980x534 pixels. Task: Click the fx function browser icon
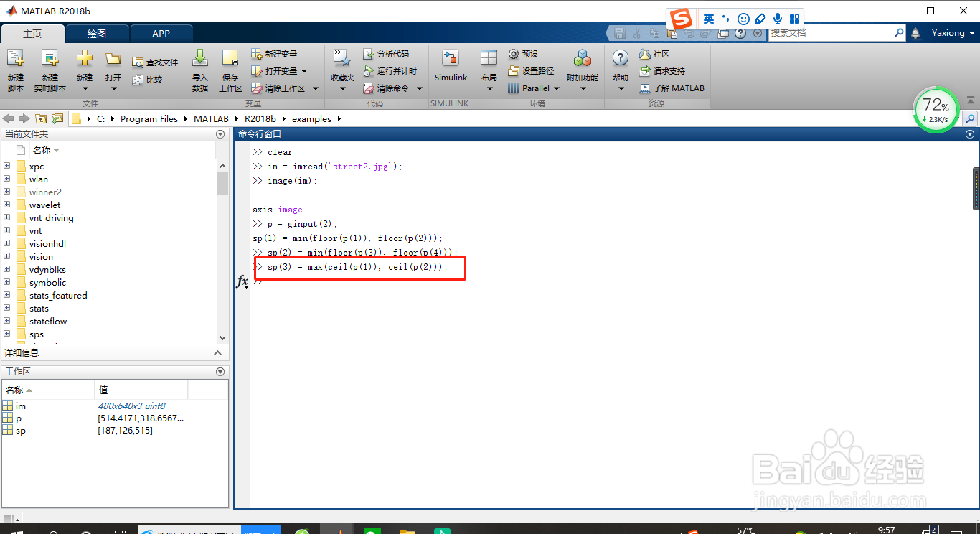coord(242,282)
